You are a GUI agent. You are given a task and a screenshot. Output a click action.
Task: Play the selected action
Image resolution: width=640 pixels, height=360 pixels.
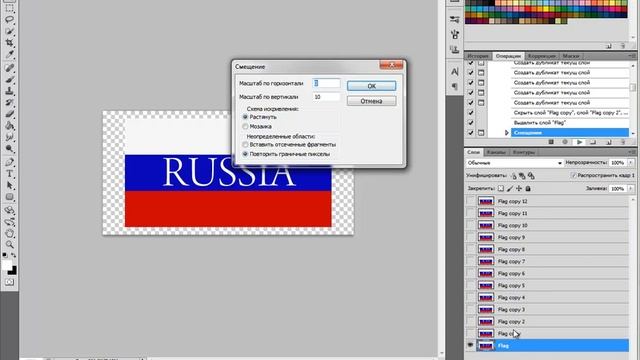pyautogui.click(x=579, y=142)
